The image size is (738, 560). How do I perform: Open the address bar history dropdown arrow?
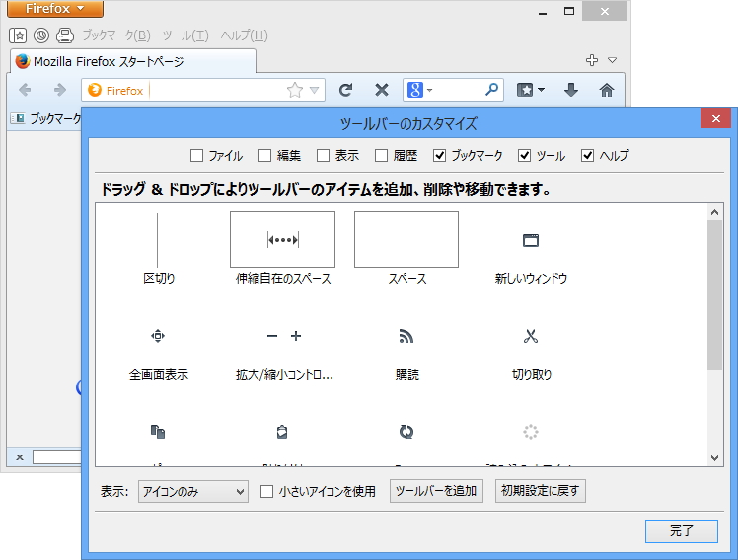(315, 90)
